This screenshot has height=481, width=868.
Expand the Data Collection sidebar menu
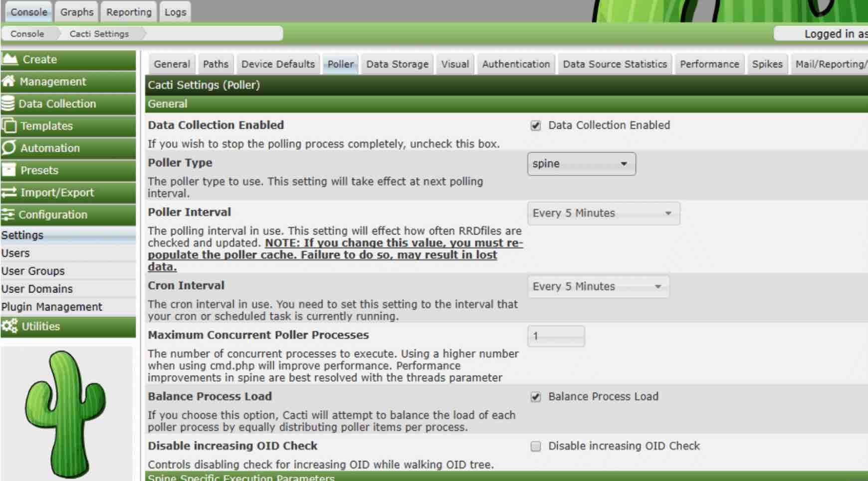68,104
